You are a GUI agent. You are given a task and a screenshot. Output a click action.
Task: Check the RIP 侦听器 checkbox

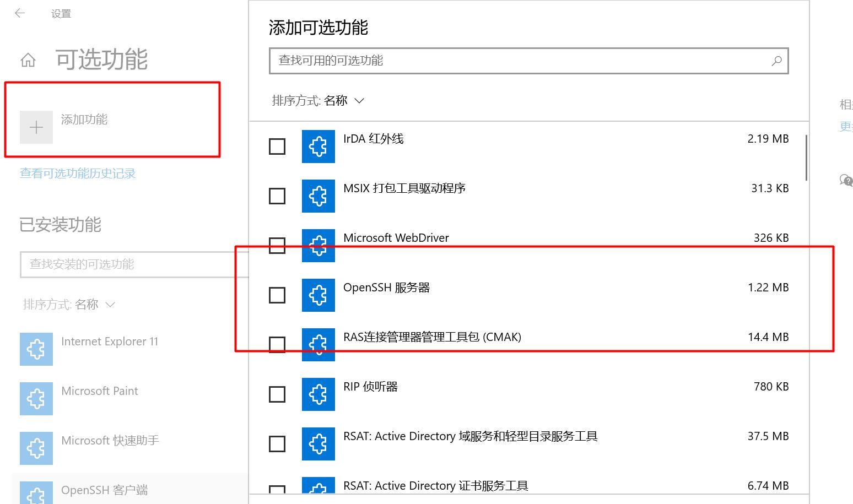pos(277,394)
